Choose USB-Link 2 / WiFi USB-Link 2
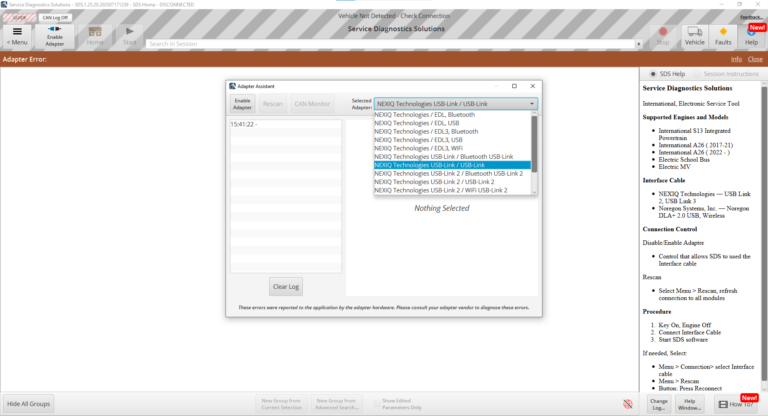The width and height of the screenshot is (768, 416). pyautogui.click(x=452, y=190)
